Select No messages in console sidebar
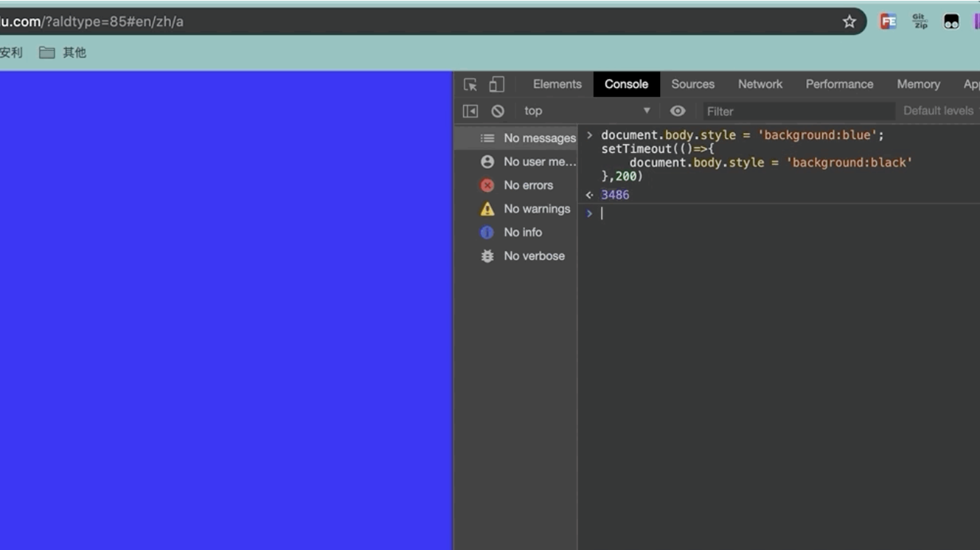Image resolution: width=980 pixels, height=550 pixels. coord(516,138)
